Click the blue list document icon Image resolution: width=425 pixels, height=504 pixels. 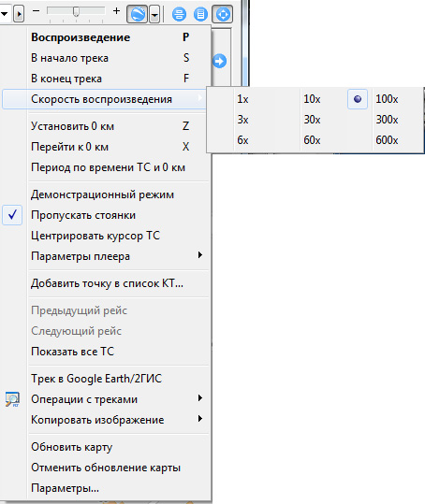[200, 14]
